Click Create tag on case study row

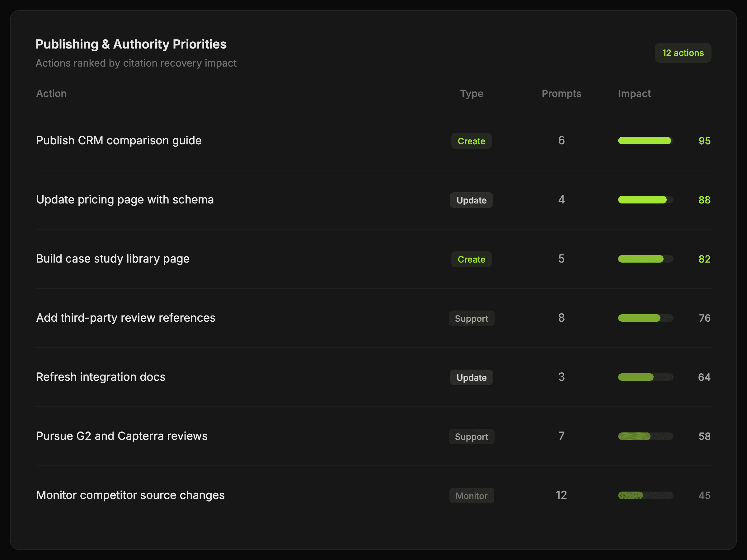471,259
